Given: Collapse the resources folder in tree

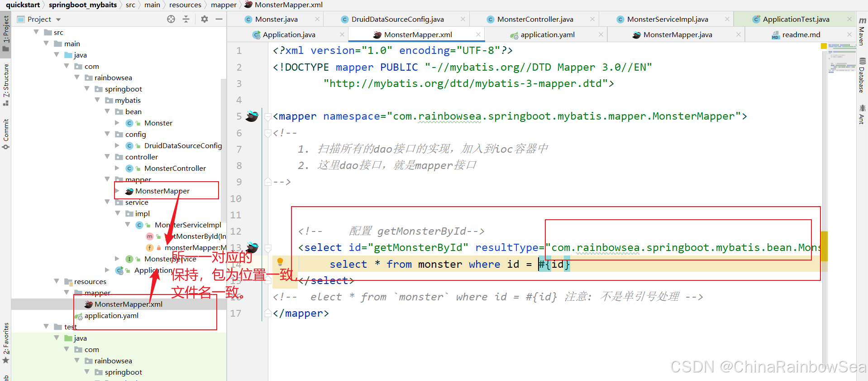Looking at the screenshot, I should point(57,281).
